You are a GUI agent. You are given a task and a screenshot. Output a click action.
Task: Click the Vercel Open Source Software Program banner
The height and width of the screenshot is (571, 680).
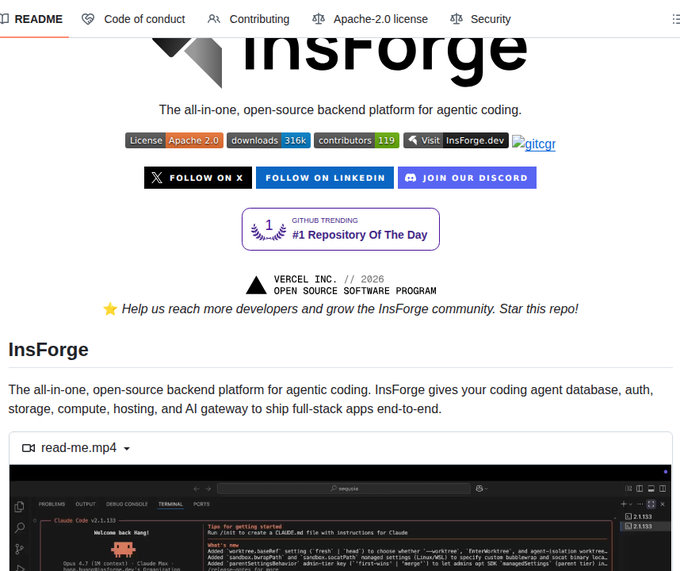pos(341,285)
